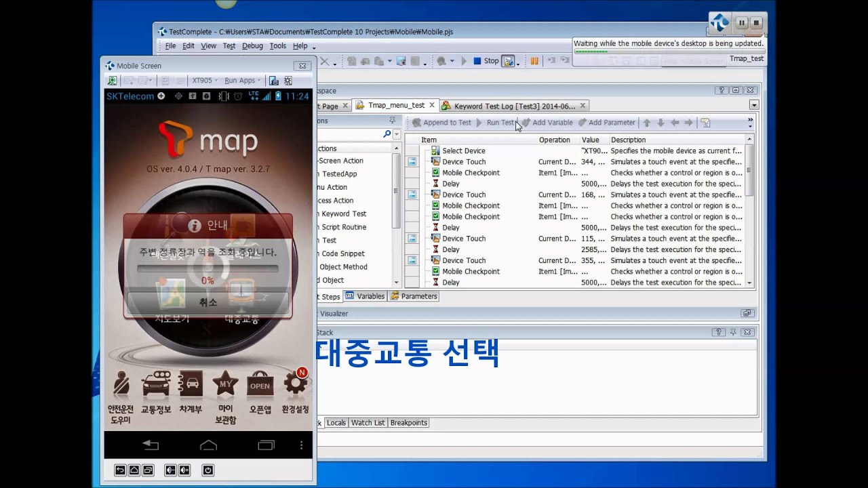Switch to the Locals tab
868x488 pixels.
pyautogui.click(x=336, y=423)
